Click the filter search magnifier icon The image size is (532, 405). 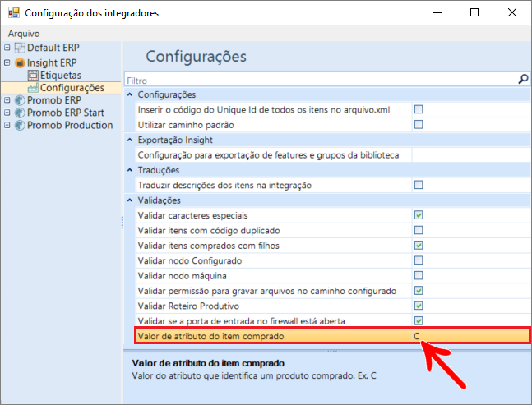[x=523, y=79]
